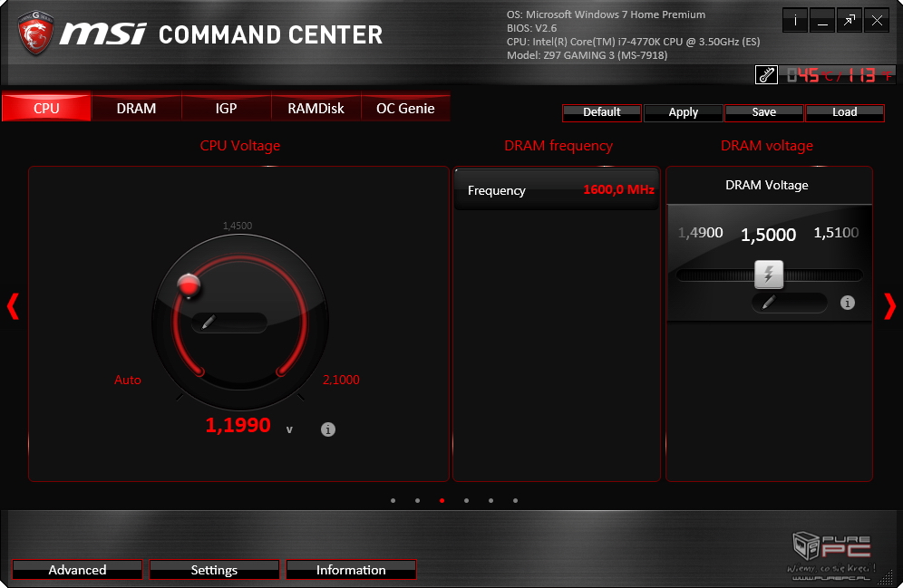
Task: Select the CPU tab
Action: click(46, 108)
